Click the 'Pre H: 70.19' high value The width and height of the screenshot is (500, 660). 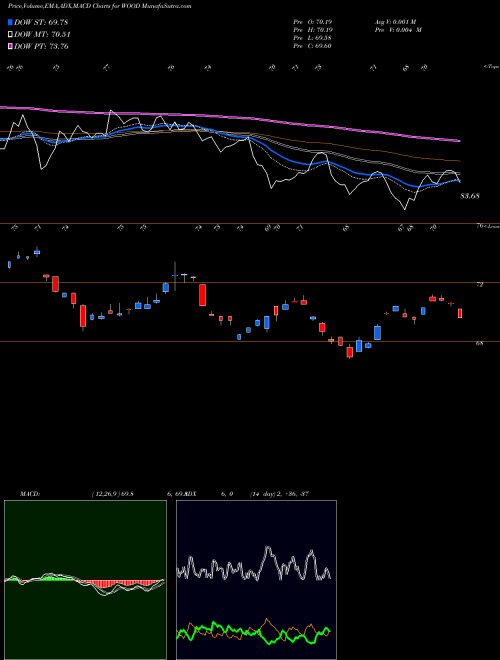(313, 30)
